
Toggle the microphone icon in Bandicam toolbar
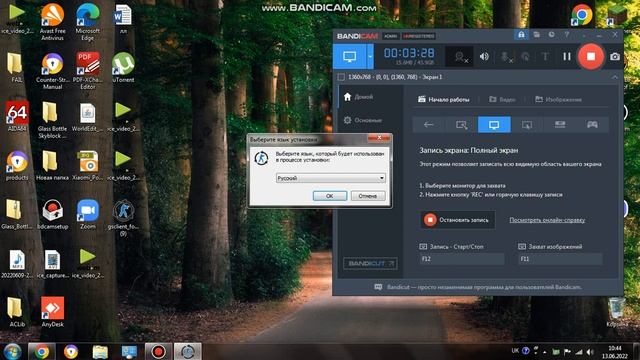click(505, 57)
